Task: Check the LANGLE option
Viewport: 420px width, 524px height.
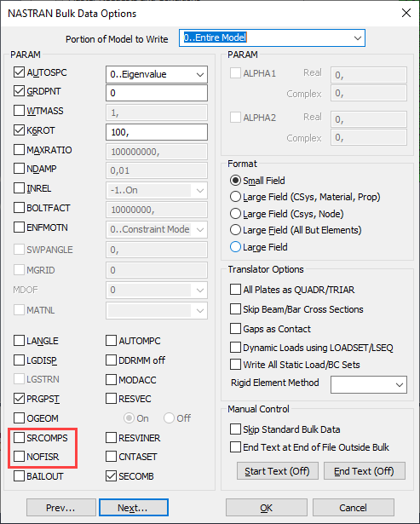Action: 19,341
